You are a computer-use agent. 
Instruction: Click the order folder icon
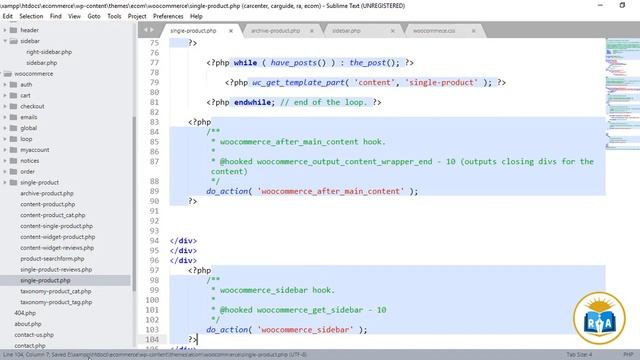(13, 171)
